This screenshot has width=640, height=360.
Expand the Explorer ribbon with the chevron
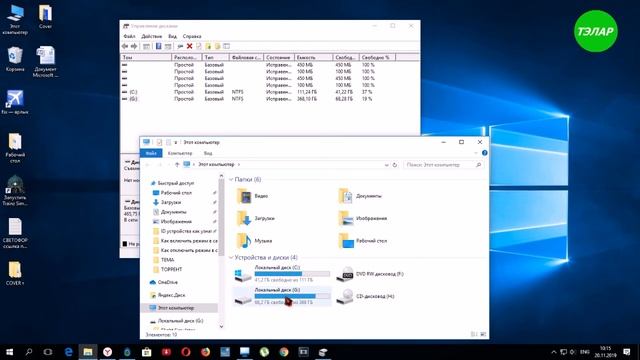(476, 153)
